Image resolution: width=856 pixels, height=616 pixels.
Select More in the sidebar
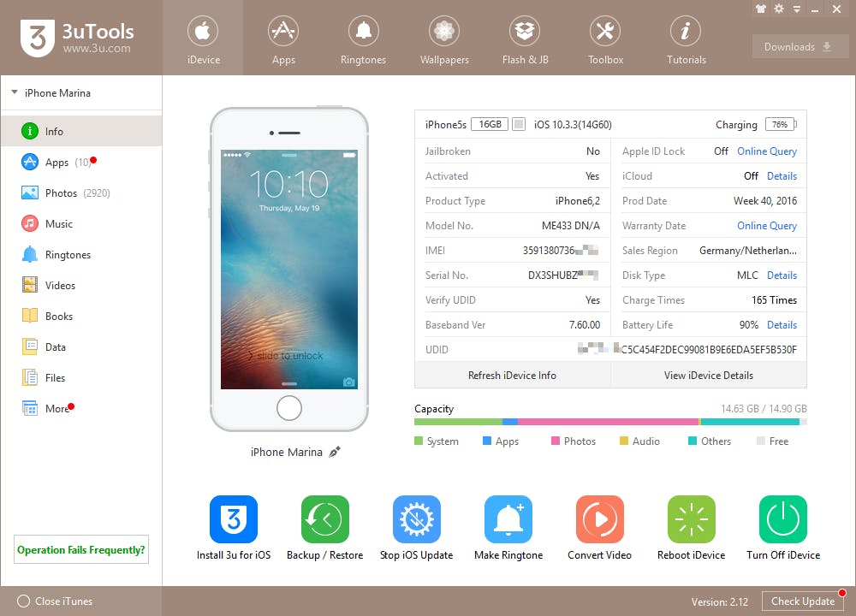click(81, 409)
